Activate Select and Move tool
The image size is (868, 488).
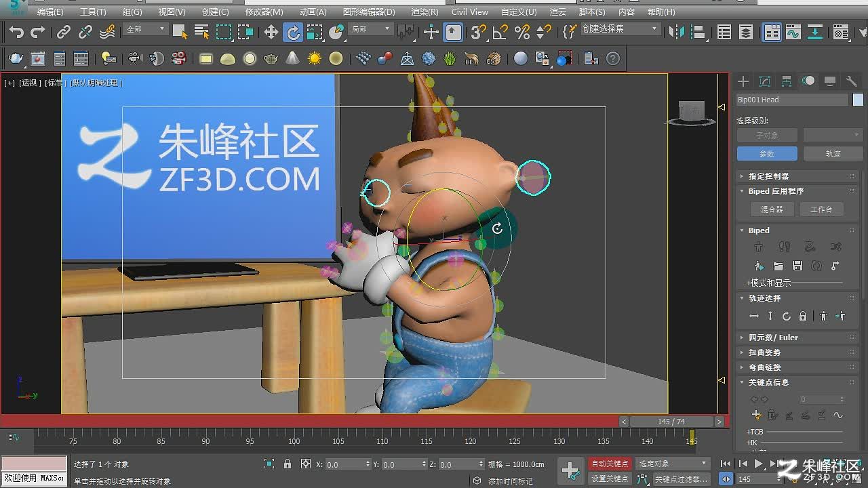(x=271, y=32)
